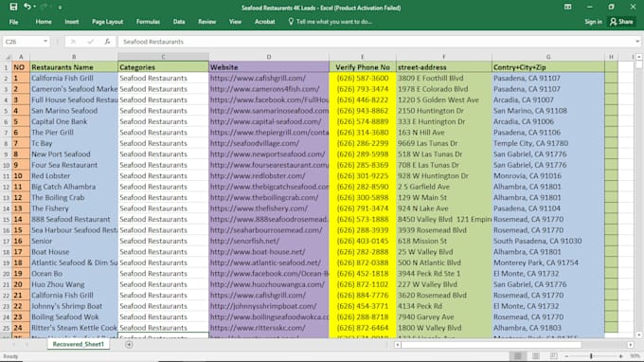Click the zoom percentage level in status bar
The image size is (644, 362).
point(635,356)
